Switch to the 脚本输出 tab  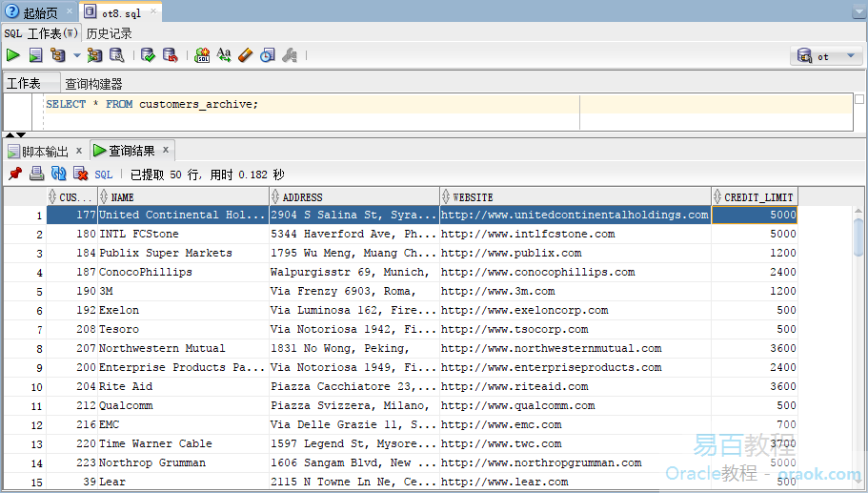pos(45,151)
